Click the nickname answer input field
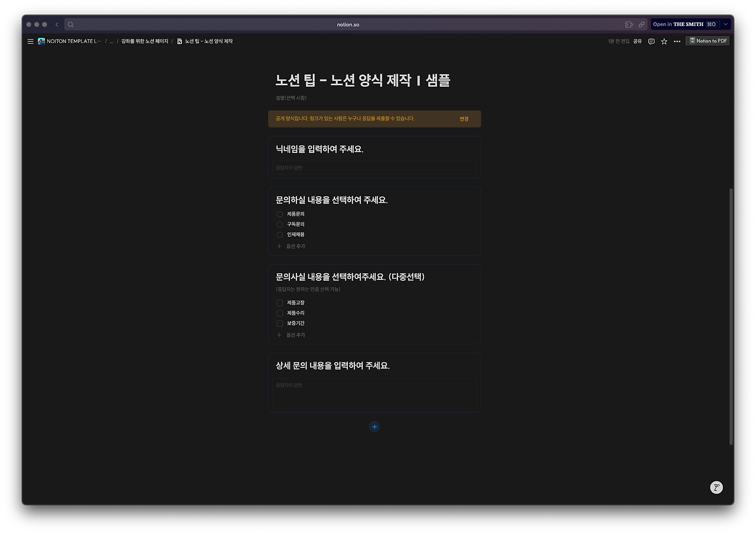 coord(374,168)
